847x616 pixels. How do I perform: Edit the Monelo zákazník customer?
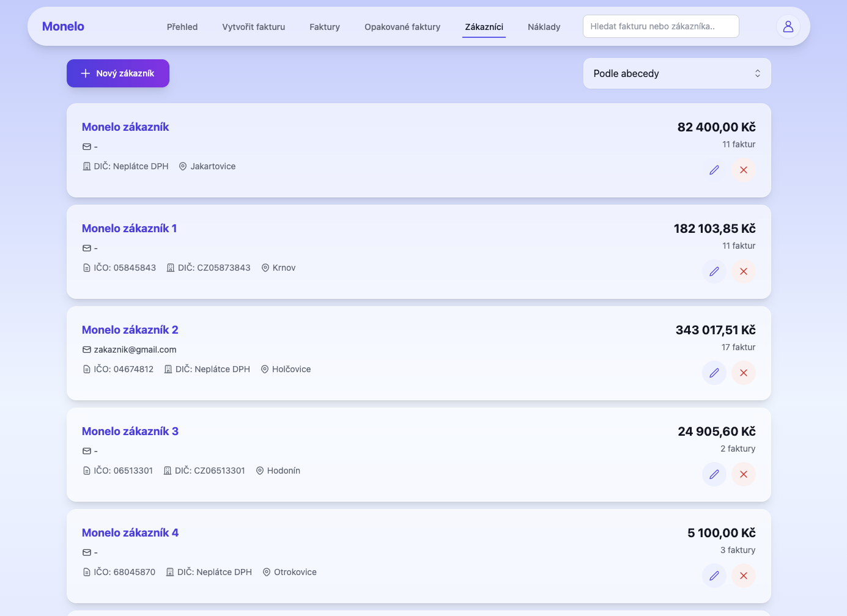(714, 170)
